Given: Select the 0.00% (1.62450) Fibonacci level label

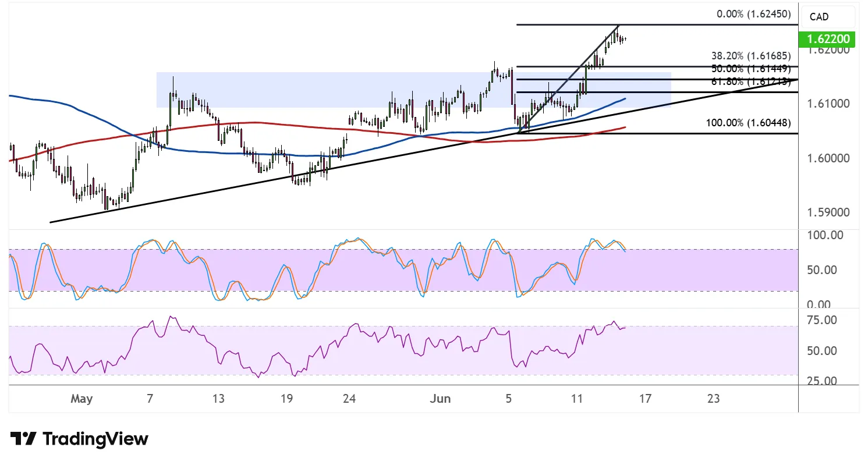Looking at the screenshot, I should pos(754,15).
